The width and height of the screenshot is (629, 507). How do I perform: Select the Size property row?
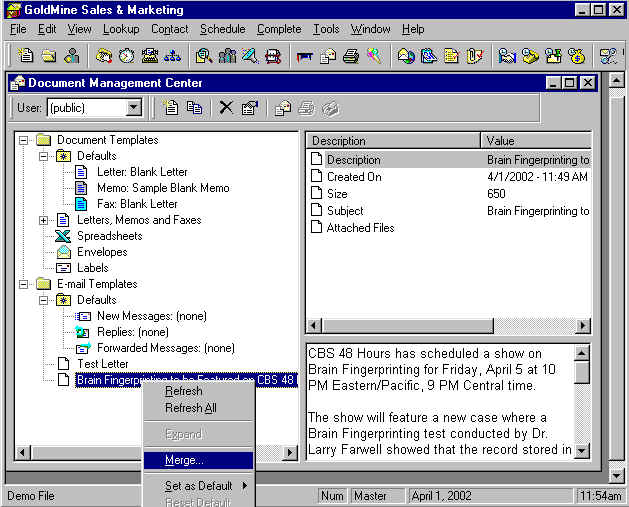[448, 194]
